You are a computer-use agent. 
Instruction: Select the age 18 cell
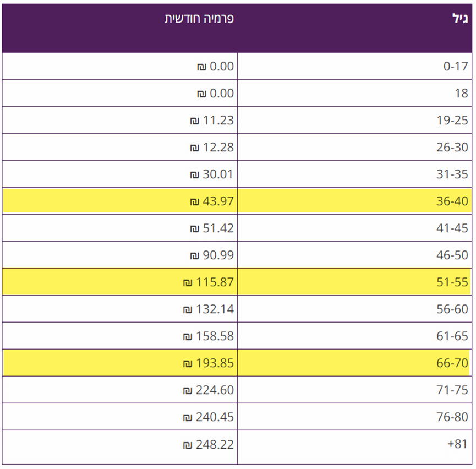(461, 94)
